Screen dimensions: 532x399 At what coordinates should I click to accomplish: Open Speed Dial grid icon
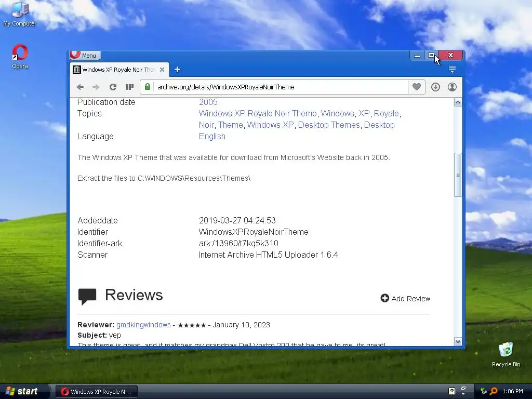[x=129, y=87]
